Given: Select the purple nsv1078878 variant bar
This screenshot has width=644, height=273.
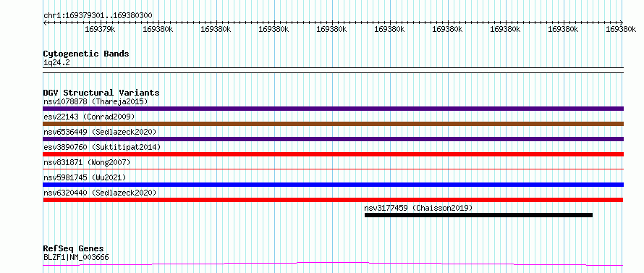Looking at the screenshot, I should coord(333,109).
